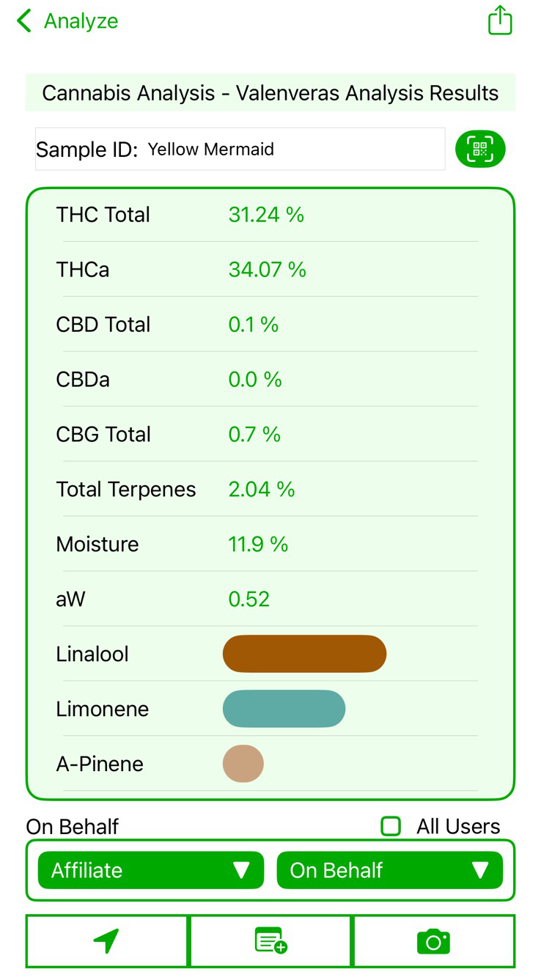The image size is (541, 980).
Task: Scan QR code for Sample ID
Action: [x=480, y=150]
